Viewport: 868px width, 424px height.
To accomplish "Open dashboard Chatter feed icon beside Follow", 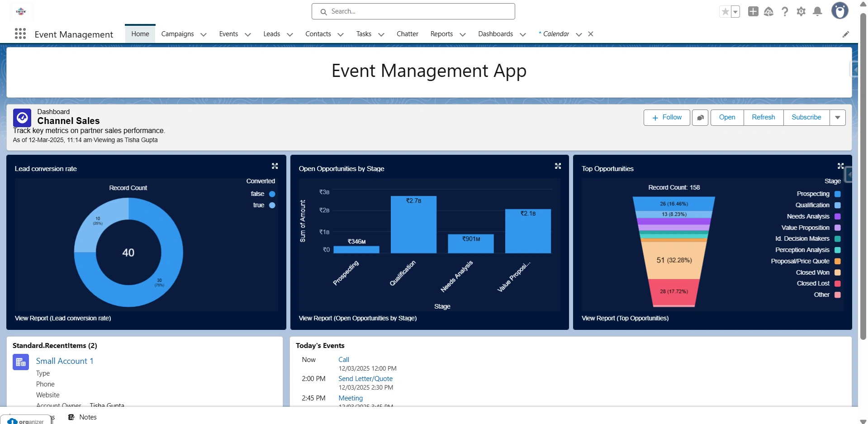I will 700,117.
